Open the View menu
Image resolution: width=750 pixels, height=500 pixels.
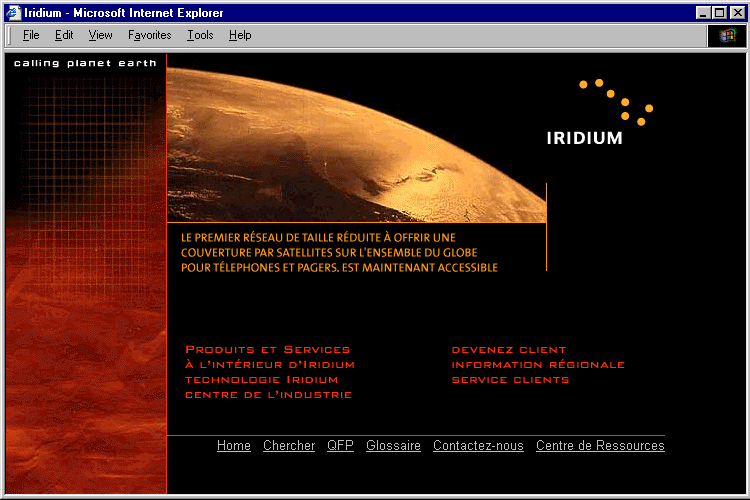(100, 35)
